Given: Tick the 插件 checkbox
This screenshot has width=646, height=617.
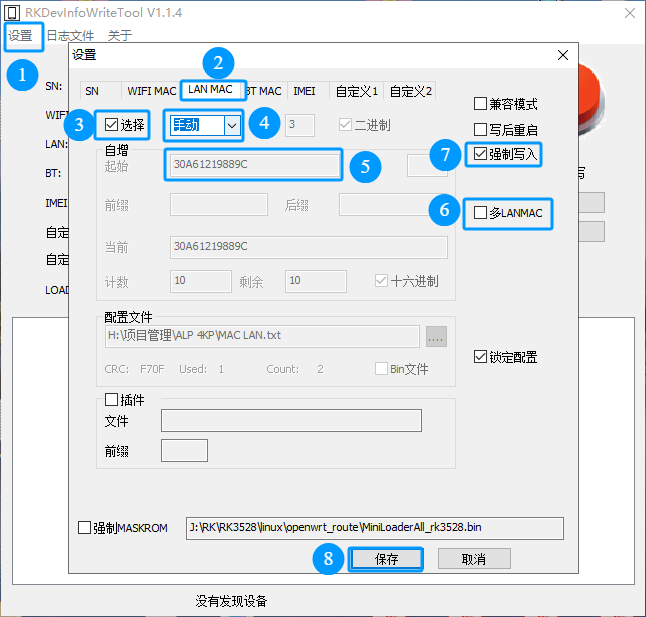Looking at the screenshot, I should tap(111, 400).
